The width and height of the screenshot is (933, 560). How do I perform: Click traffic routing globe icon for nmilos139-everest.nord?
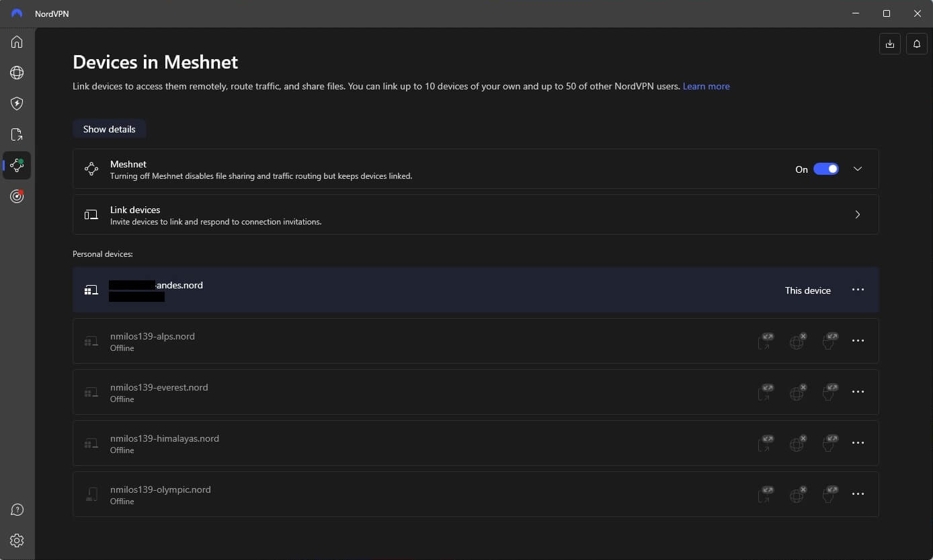click(x=798, y=392)
